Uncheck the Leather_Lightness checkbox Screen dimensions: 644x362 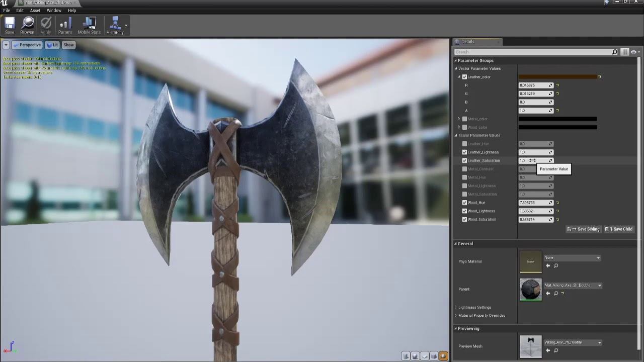464,152
